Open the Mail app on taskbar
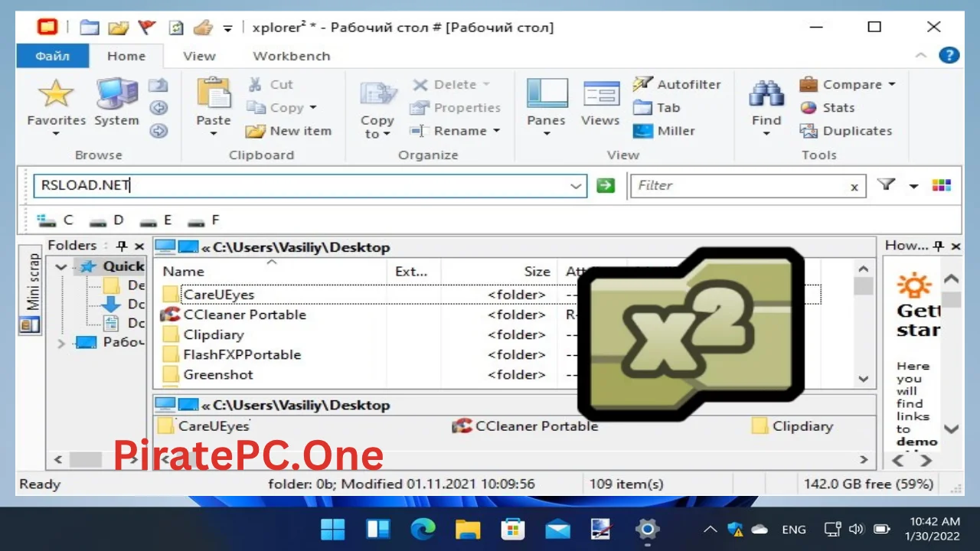The width and height of the screenshot is (980, 551). click(x=557, y=529)
